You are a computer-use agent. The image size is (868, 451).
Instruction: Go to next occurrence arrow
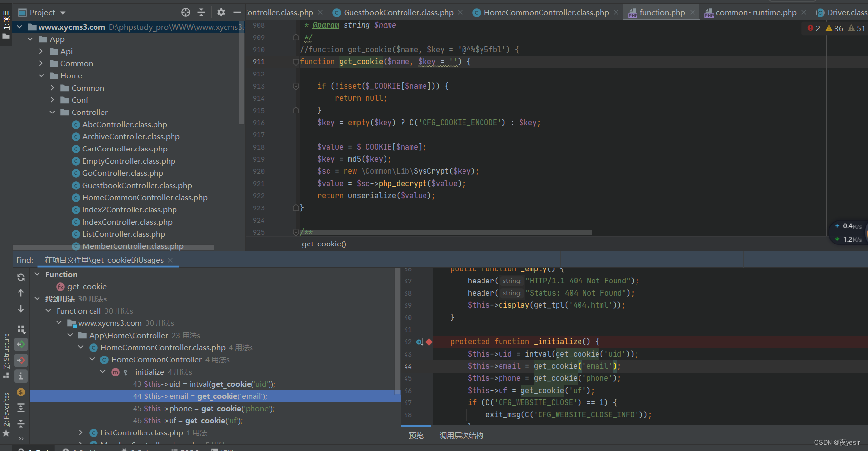click(21, 309)
